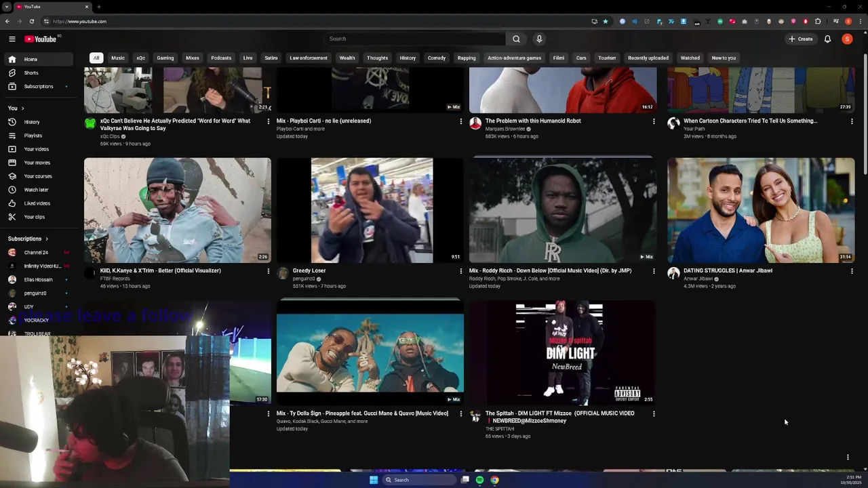This screenshot has height=488, width=868.
Task: Select the Law enforcement filter chip
Action: pyautogui.click(x=309, y=58)
